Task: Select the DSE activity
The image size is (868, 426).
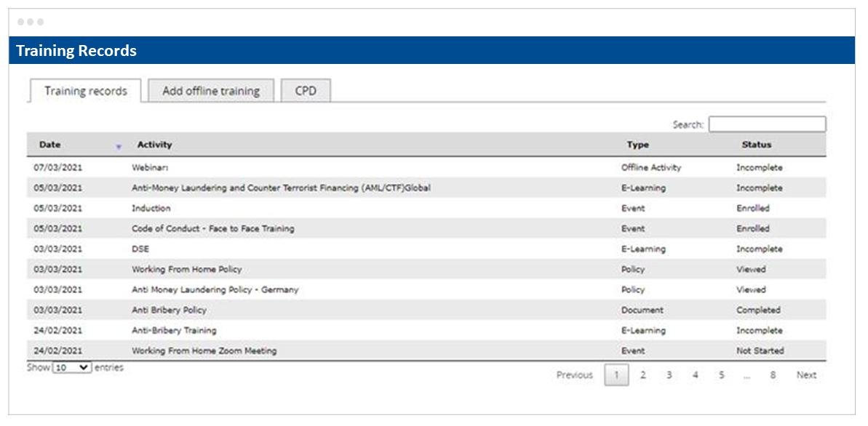Action: [140, 249]
